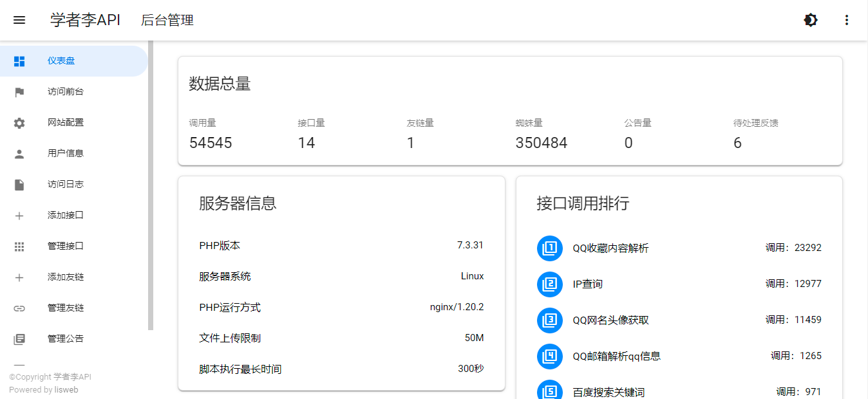The width and height of the screenshot is (868, 399).
Task: Toggle dark mode with the moon icon
Action: tap(810, 20)
